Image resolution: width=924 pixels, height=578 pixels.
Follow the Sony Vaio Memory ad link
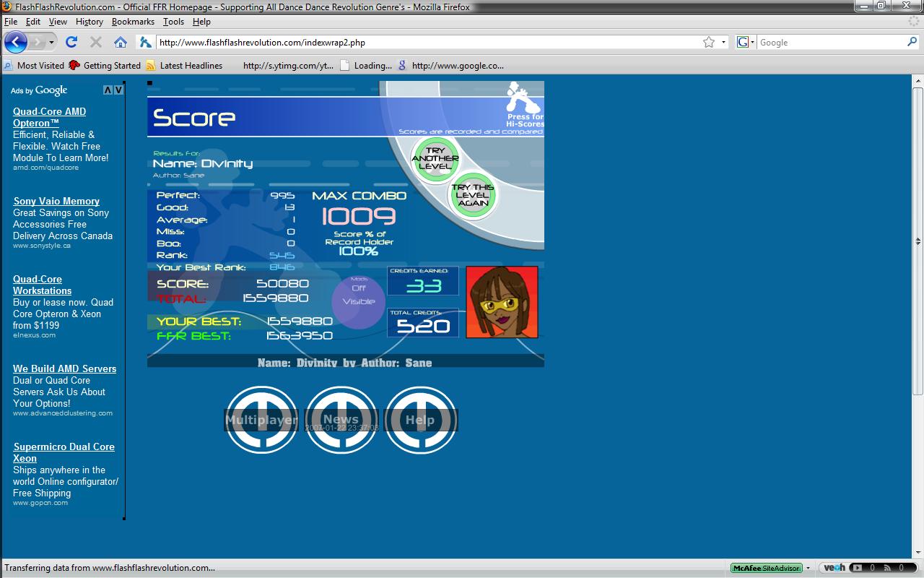[56, 201]
